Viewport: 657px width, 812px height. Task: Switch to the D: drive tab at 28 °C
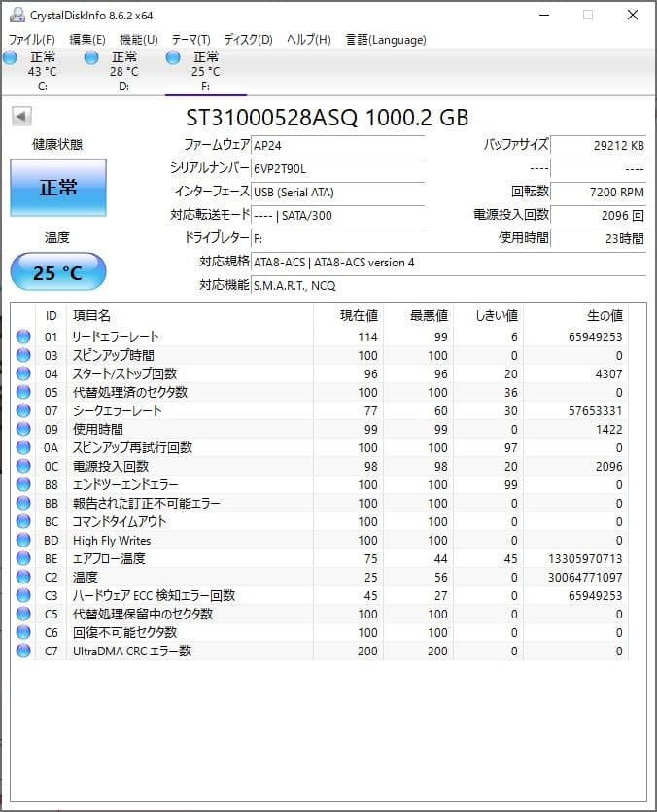124,71
